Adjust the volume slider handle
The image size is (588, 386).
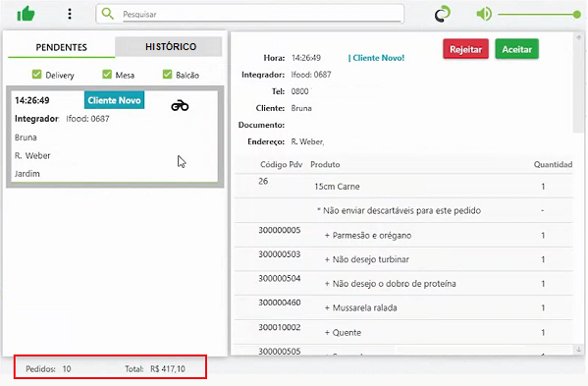point(577,15)
